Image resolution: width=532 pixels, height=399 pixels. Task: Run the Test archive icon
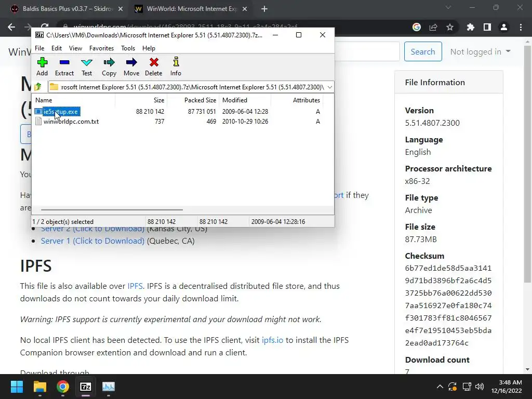coord(87,66)
